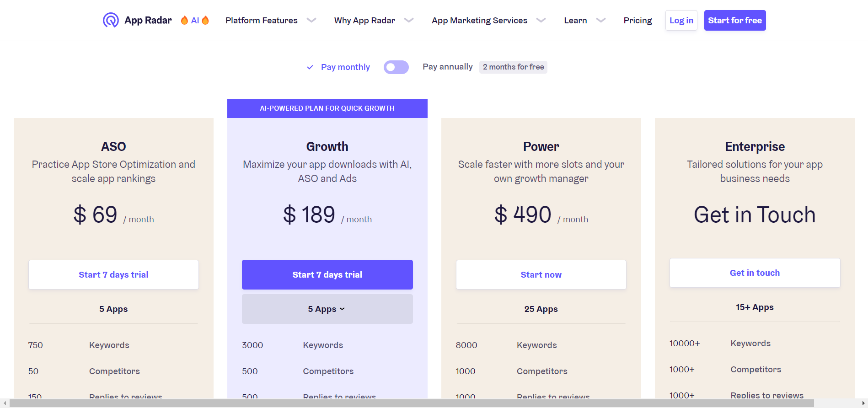This screenshot has width=868, height=408.
Task: Select the Pay monthly option
Action: click(345, 67)
